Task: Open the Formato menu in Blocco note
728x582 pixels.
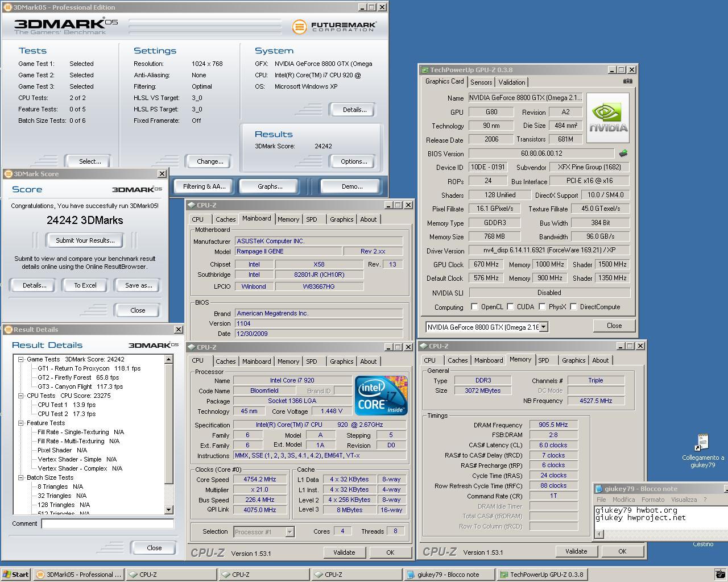Action: coord(653,500)
